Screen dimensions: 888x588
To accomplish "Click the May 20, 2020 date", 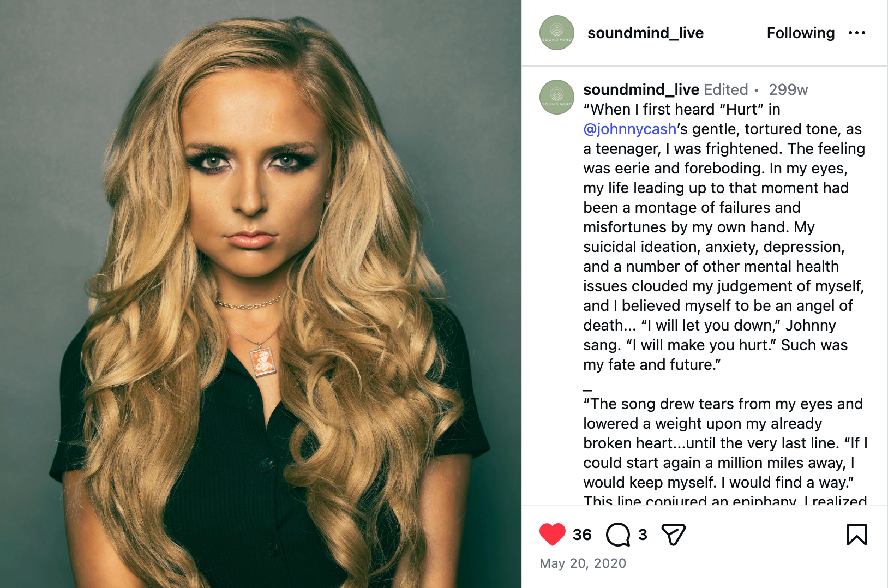I will pyautogui.click(x=583, y=563).
